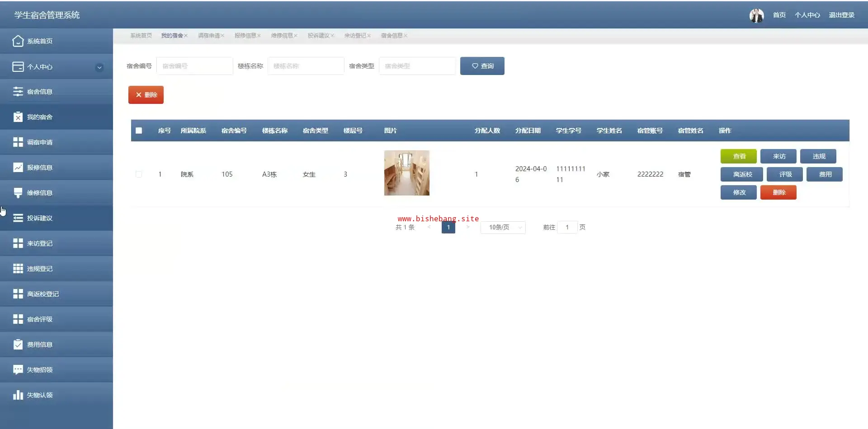
Task: Click the 评级 action button
Action: (x=785, y=174)
